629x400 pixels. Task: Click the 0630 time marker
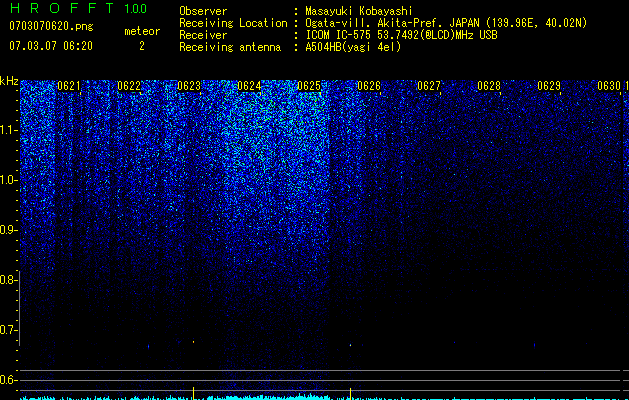pos(609,86)
